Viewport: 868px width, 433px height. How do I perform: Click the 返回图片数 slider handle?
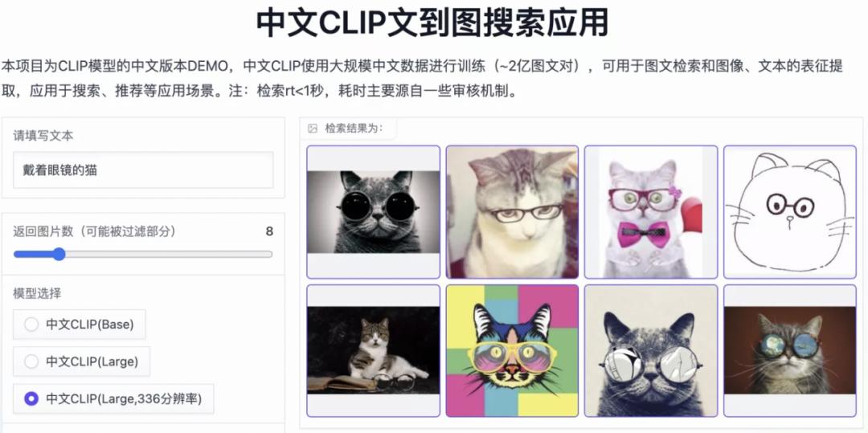click(x=59, y=255)
